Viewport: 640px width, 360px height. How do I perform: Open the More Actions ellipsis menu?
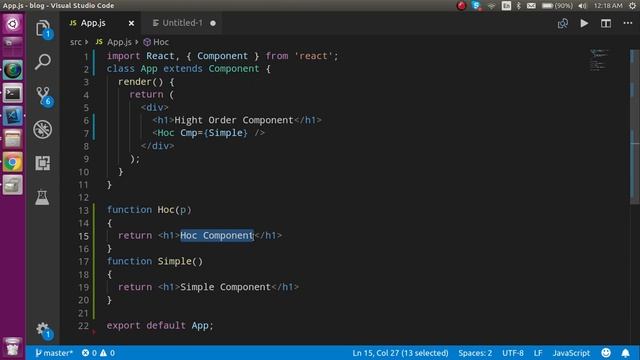click(x=628, y=23)
